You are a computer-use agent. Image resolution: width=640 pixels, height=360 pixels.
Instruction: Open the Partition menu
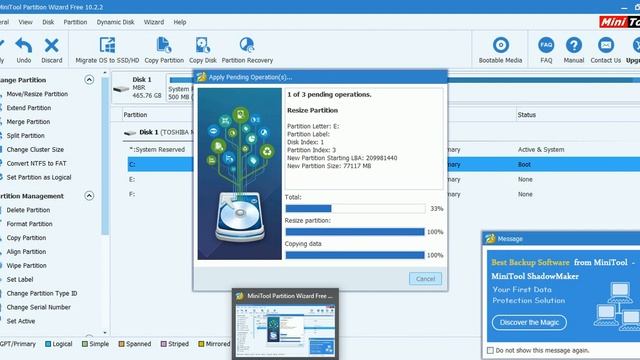coord(75,22)
